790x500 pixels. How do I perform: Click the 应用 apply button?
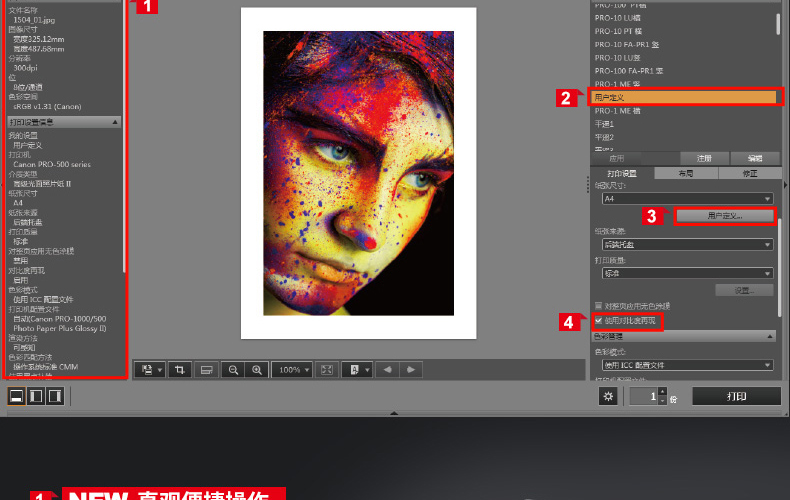(x=617, y=158)
